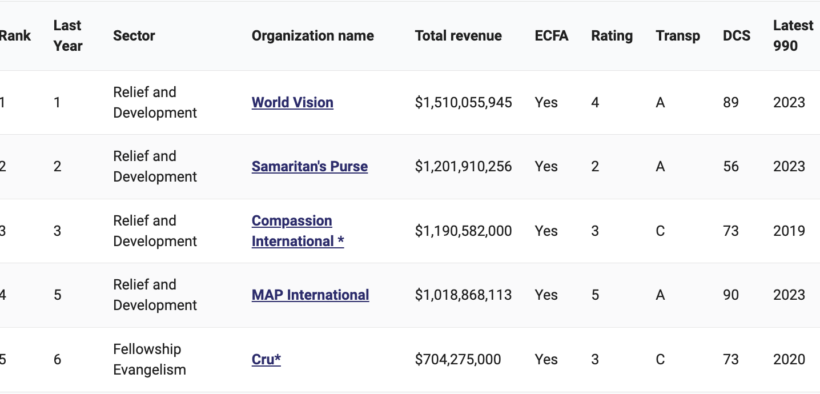Select Samaritan's Purse revenue $1,201,910,256 cell
The image size is (820, 394).
click(x=463, y=166)
